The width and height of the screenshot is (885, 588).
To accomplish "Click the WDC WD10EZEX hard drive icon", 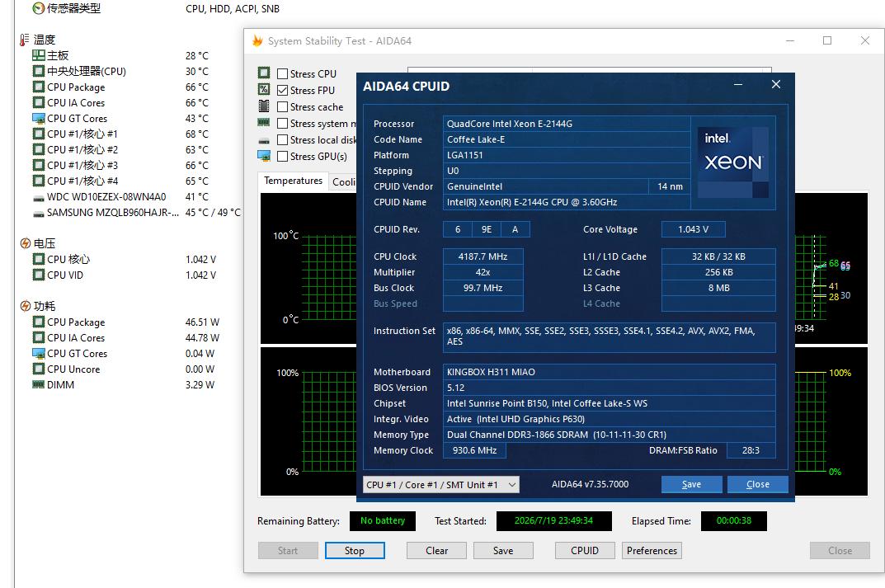I will pyautogui.click(x=39, y=198).
